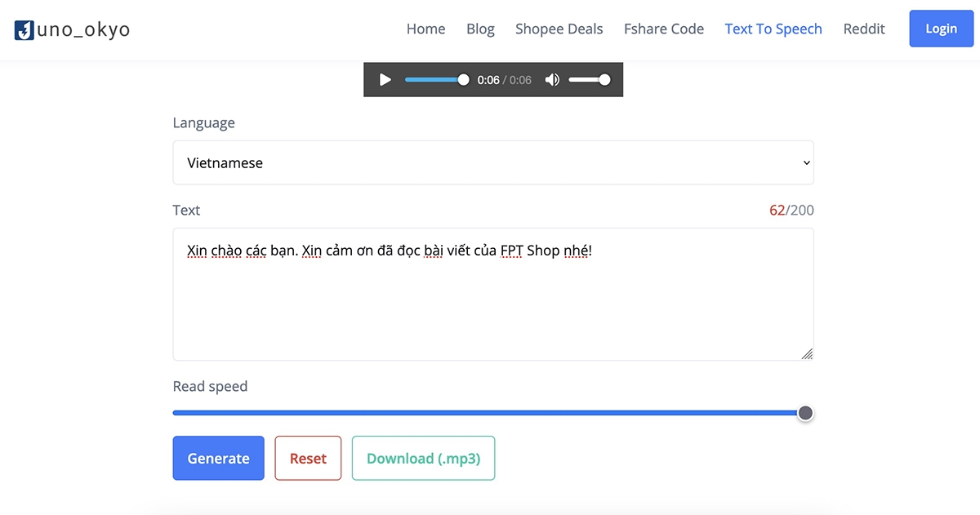Grab the text area resize handle
Screen dimensions: 980x515
click(807, 353)
